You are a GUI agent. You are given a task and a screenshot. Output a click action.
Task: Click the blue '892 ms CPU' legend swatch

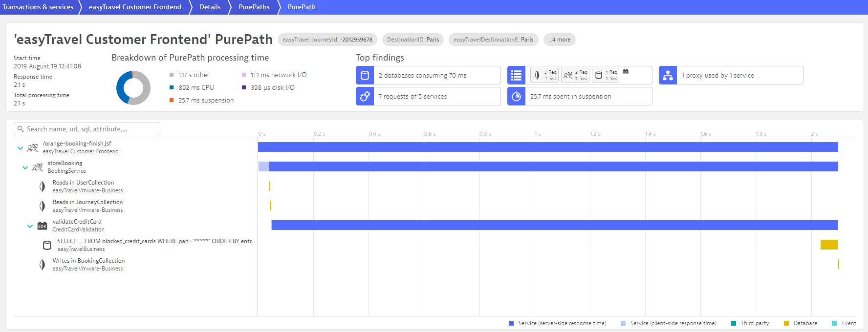pos(172,87)
